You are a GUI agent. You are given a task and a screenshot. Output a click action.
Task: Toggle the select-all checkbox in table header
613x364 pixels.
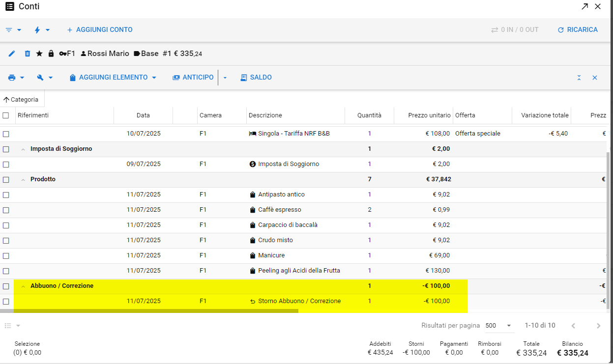(6, 115)
